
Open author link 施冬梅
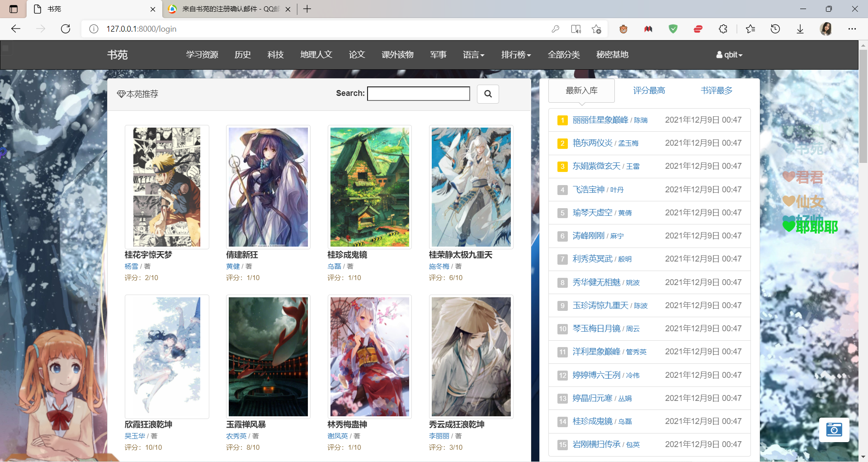point(439,267)
